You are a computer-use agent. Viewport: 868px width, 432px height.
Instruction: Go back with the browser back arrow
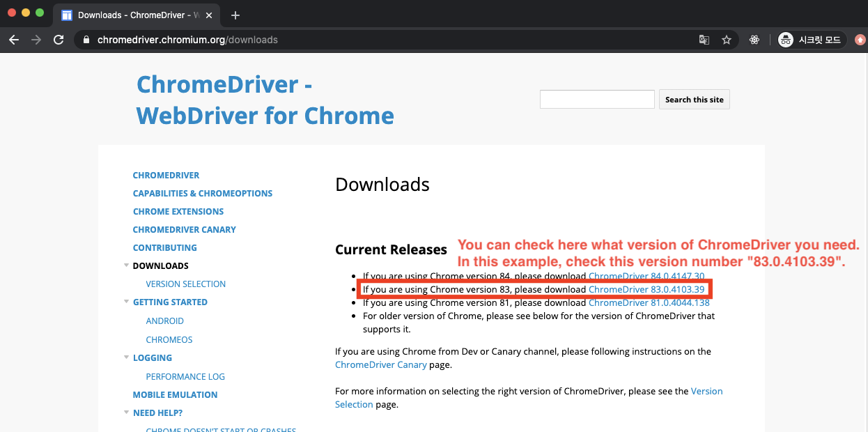[x=14, y=40]
